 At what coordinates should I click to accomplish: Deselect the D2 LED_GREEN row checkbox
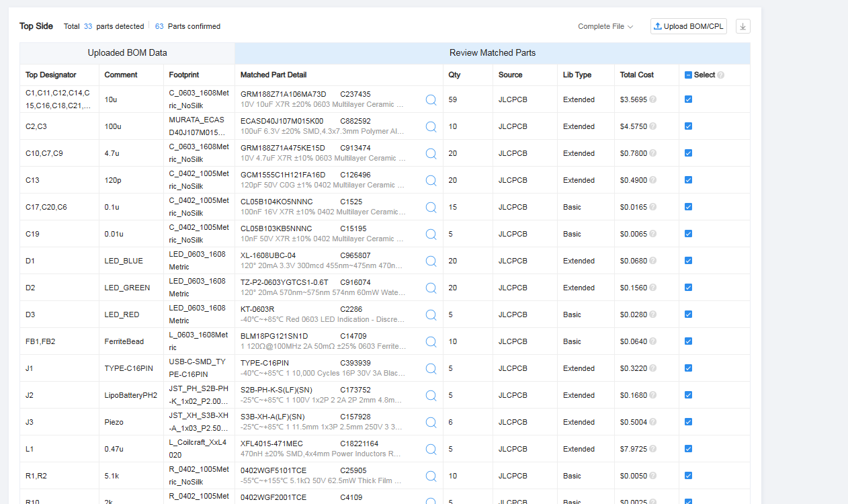coord(688,288)
